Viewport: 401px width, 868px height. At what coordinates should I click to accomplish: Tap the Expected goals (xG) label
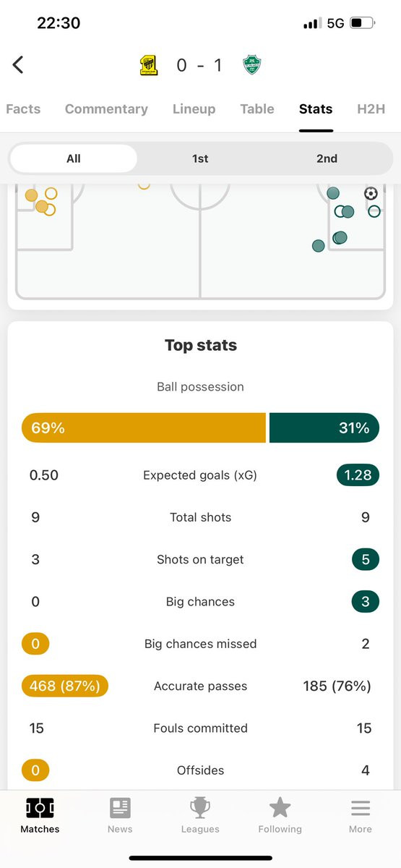200,475
